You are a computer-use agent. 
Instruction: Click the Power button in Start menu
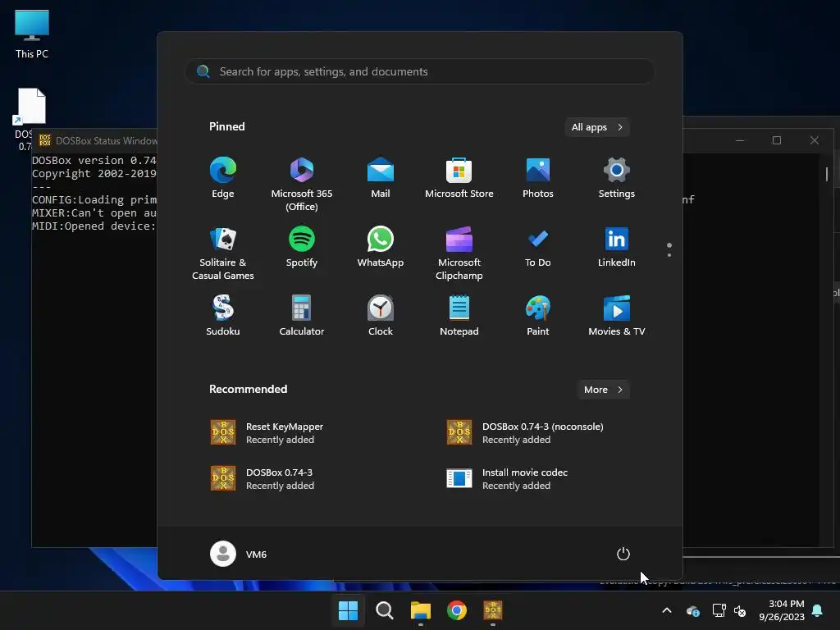click(x=623, y=554)
